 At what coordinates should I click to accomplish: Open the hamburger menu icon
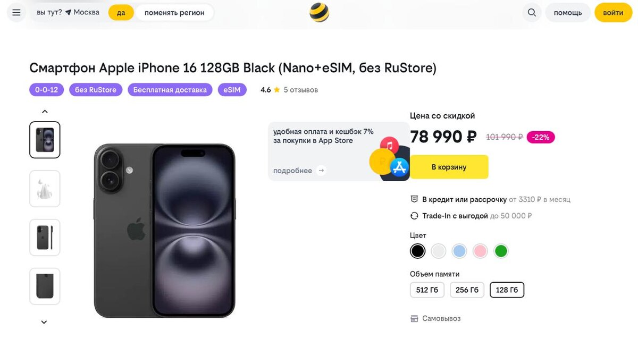click(16, 12)
